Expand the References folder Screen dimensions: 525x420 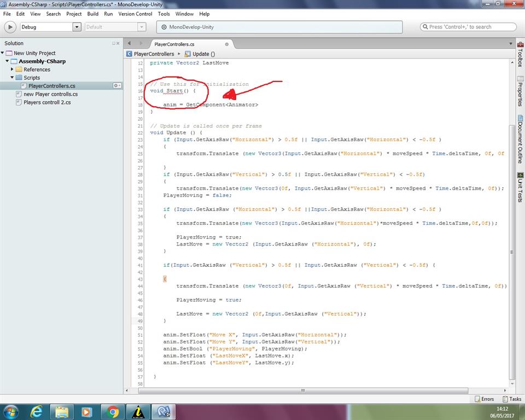click(x=12, y=69)
